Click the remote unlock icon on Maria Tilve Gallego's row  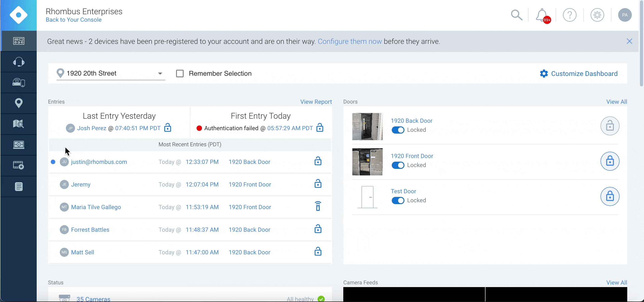coord(318,206)
